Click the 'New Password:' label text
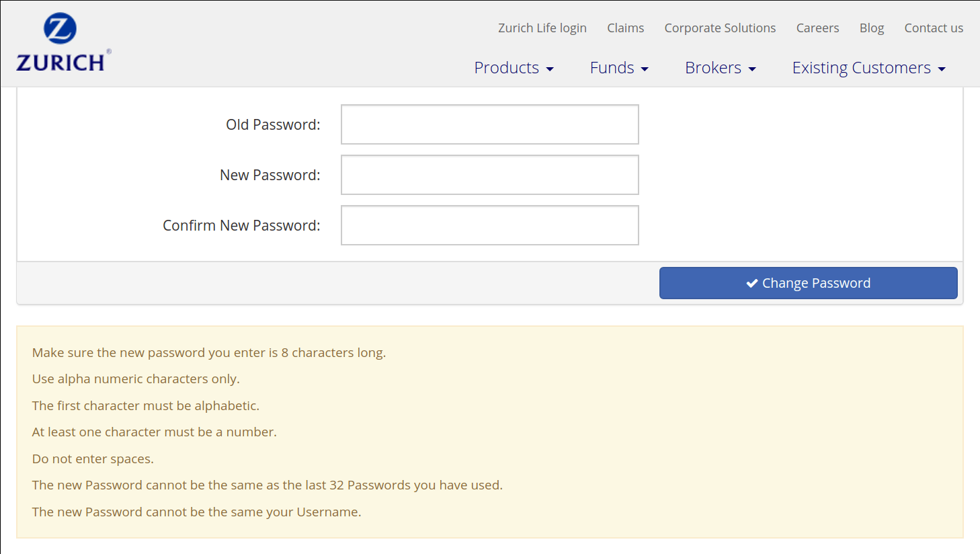The image size is (980, 554). click(270, 175)
